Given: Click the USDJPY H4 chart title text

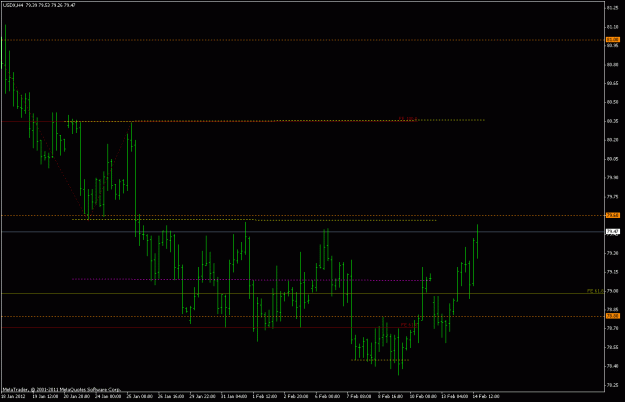Looking at the screenshot, I should point(39,5).
